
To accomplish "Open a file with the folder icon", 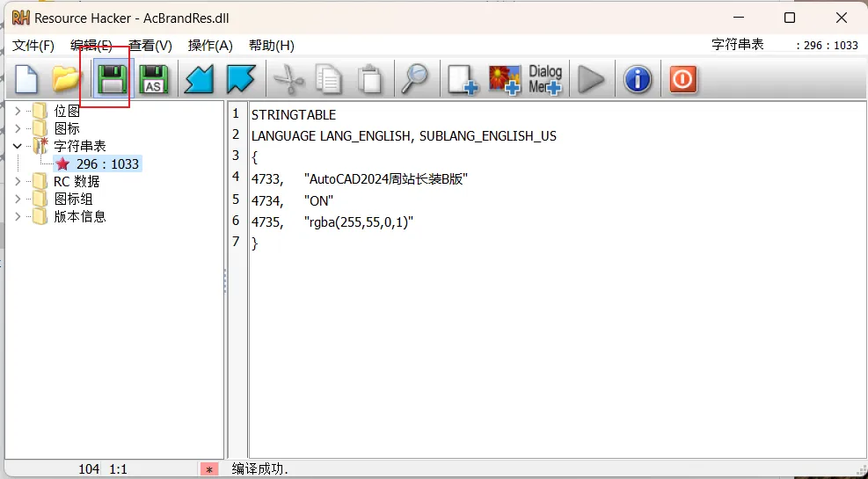I will (x=67, y=80).
